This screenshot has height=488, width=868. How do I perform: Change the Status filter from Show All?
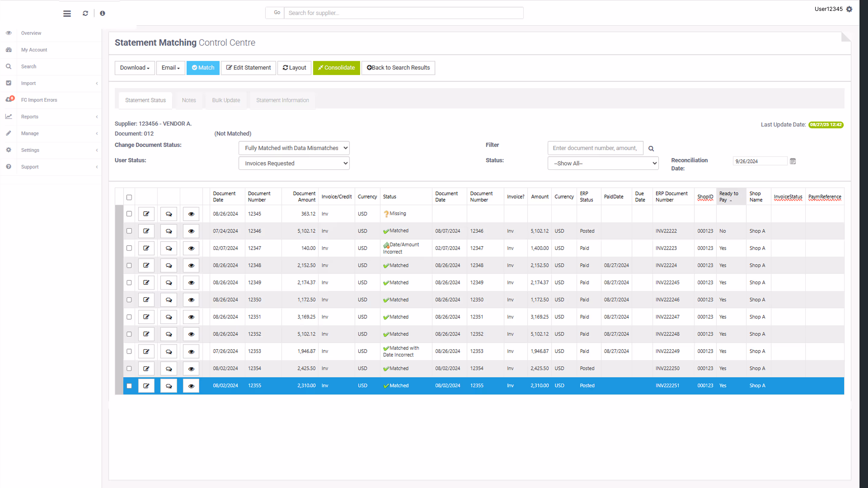(x=603, y=163)
